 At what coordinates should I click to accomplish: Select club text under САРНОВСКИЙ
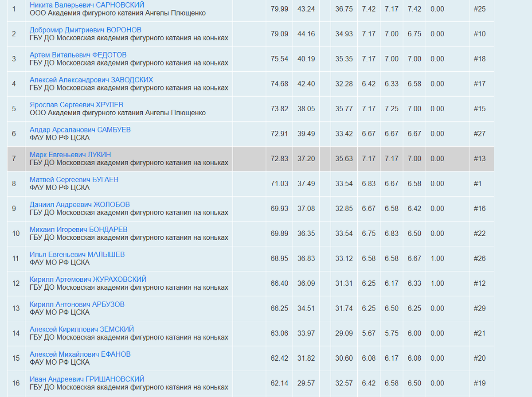tap(117, 13)
